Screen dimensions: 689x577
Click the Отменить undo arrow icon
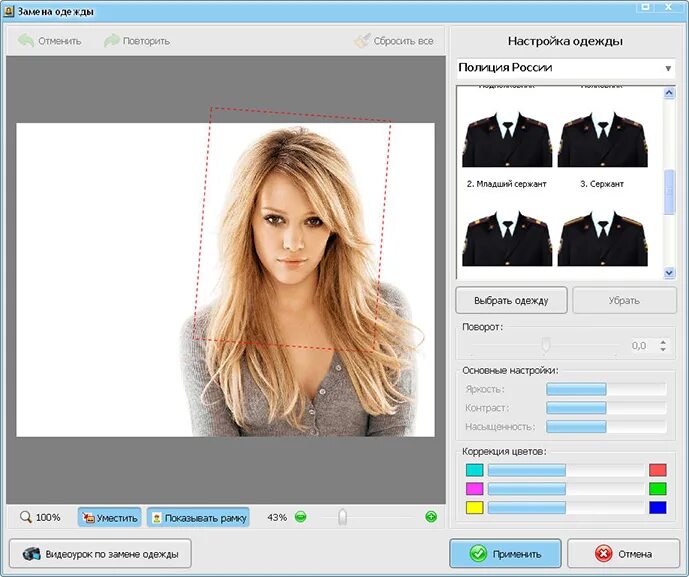point(26,41)
